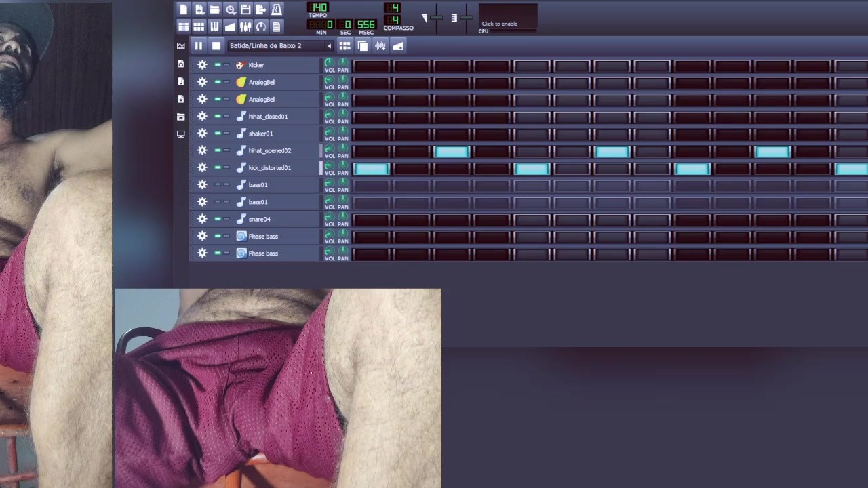Open the Automation Editor icon
868x488 pixels.
coord(230,26)
